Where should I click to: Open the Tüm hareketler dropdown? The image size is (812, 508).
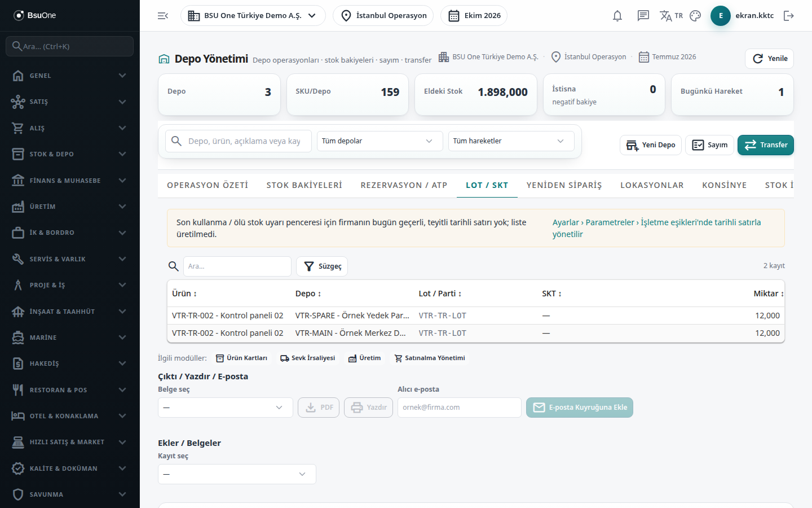(x=511, y=141)
